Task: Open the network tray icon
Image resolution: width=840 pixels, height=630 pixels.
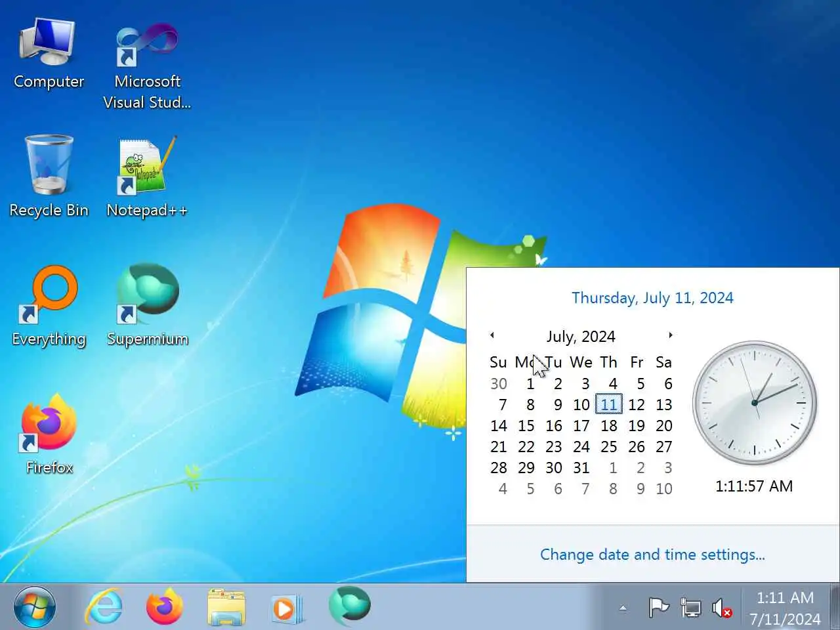Action: (x=690, y=608)
